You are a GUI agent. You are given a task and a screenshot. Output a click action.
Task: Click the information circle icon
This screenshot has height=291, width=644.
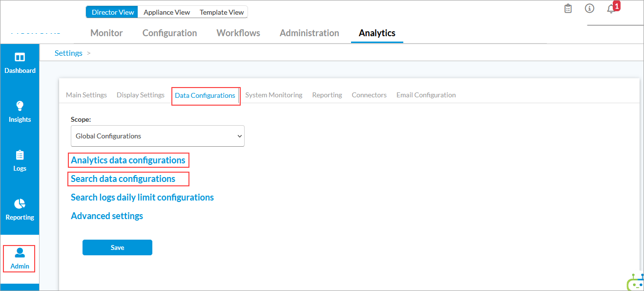589,8
